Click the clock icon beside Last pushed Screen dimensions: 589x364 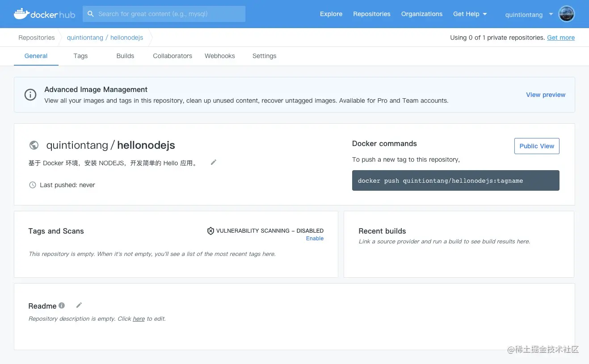(x=33, y=185)
